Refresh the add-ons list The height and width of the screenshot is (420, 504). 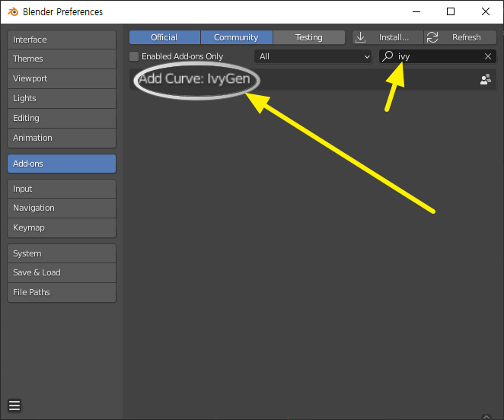click(461, 37)
